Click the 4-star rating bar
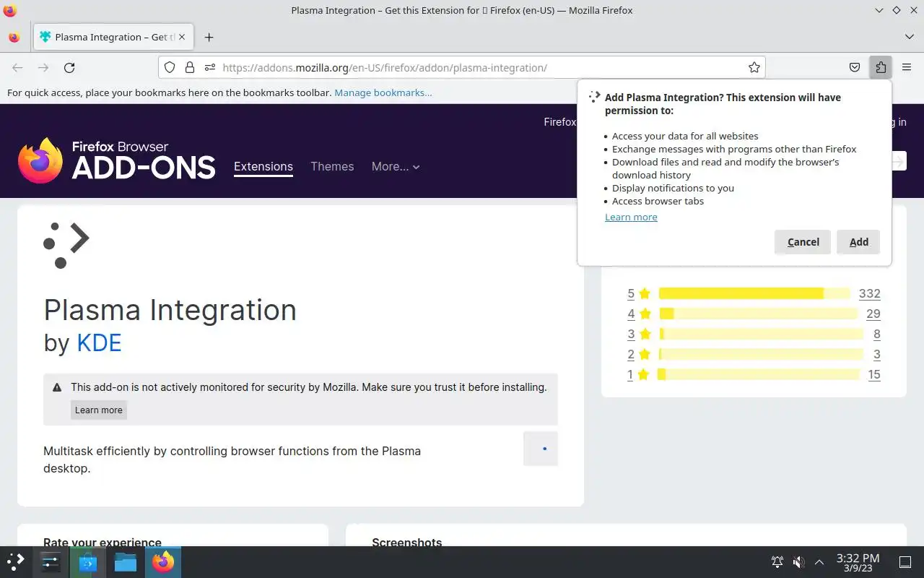 click(758, 314)
